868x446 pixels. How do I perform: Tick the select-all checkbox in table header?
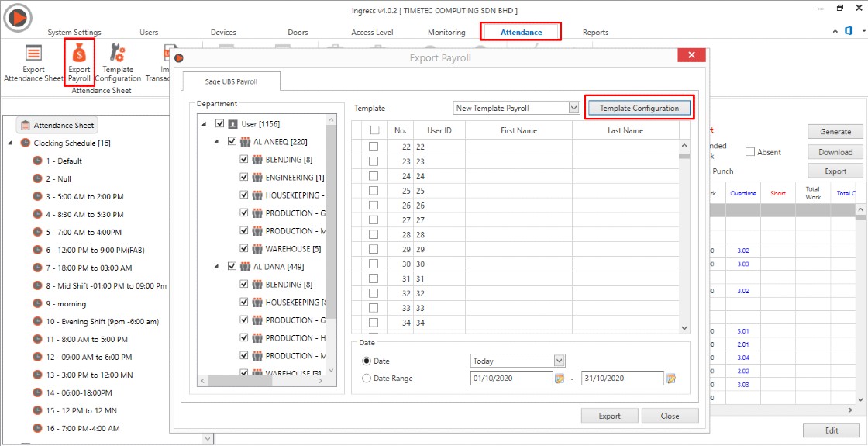tap(375, 130)
